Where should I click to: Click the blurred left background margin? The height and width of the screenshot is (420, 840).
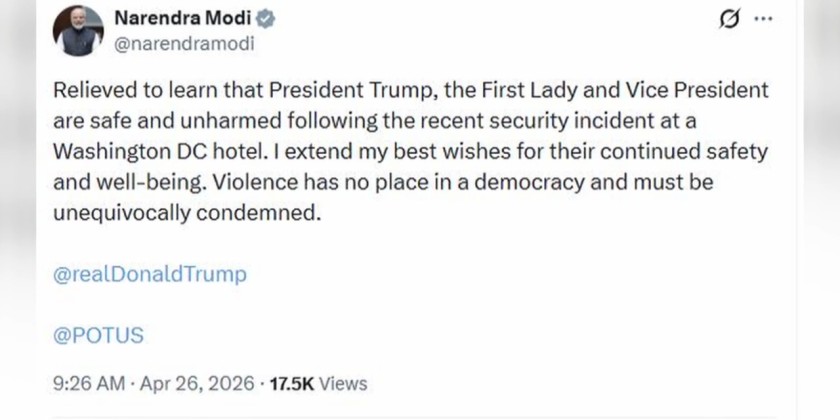[18, 210]
